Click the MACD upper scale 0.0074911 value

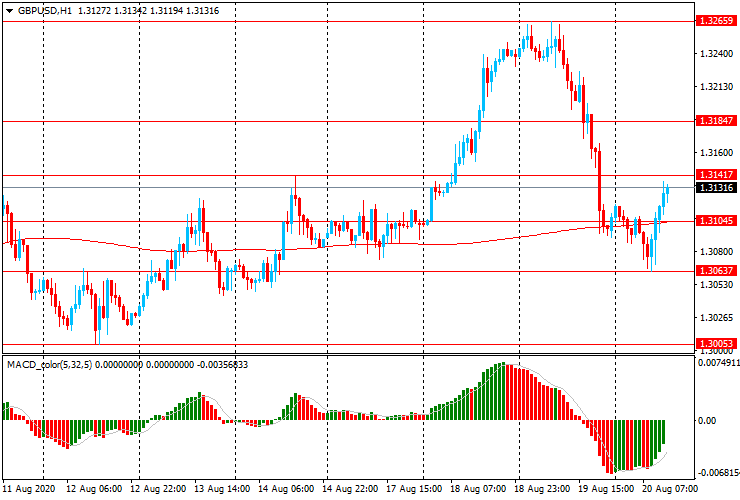(x=719, y=363)
